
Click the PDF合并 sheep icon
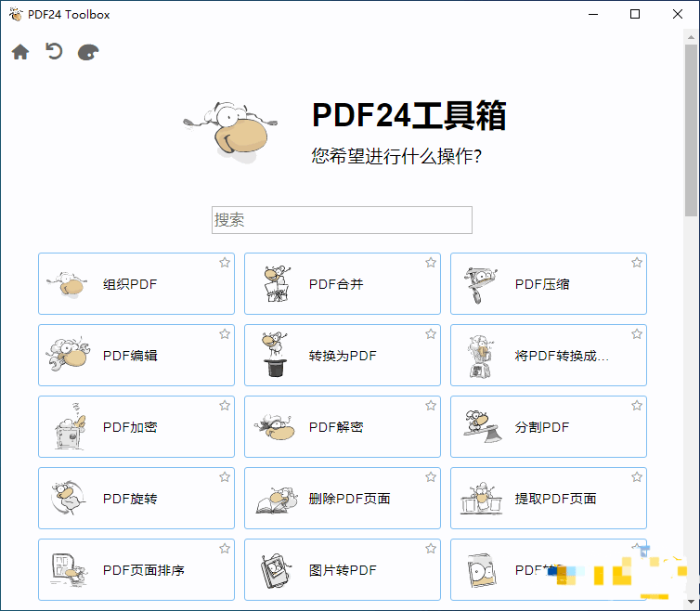point(275,284)
